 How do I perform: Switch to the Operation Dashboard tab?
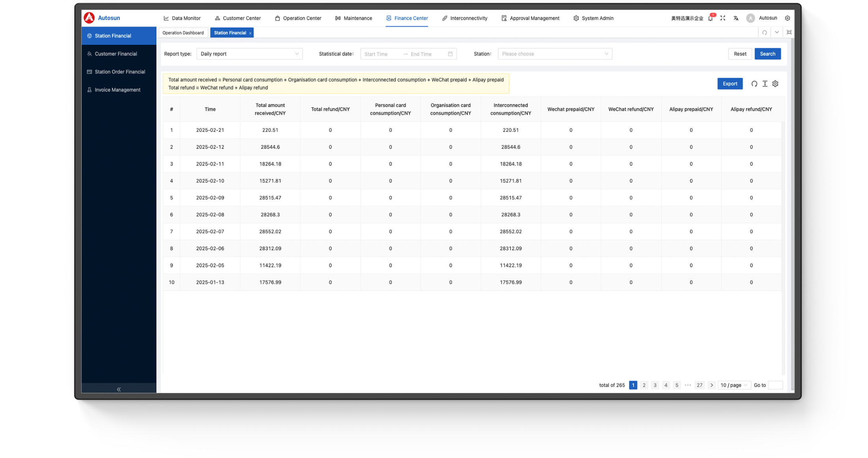[x=183, y=33]
